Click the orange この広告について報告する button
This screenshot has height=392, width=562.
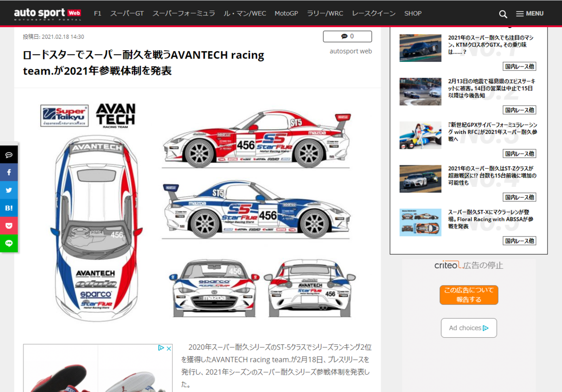point(469,295)
